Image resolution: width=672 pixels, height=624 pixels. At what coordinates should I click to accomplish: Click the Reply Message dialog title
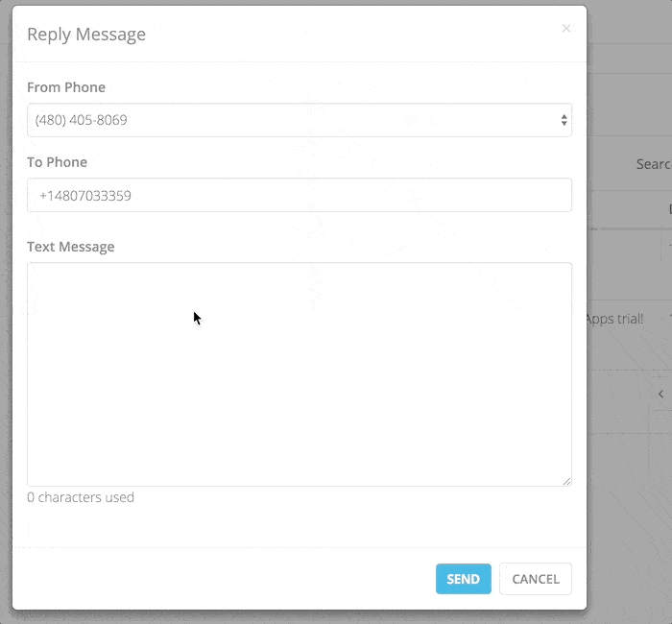[86, 35]
